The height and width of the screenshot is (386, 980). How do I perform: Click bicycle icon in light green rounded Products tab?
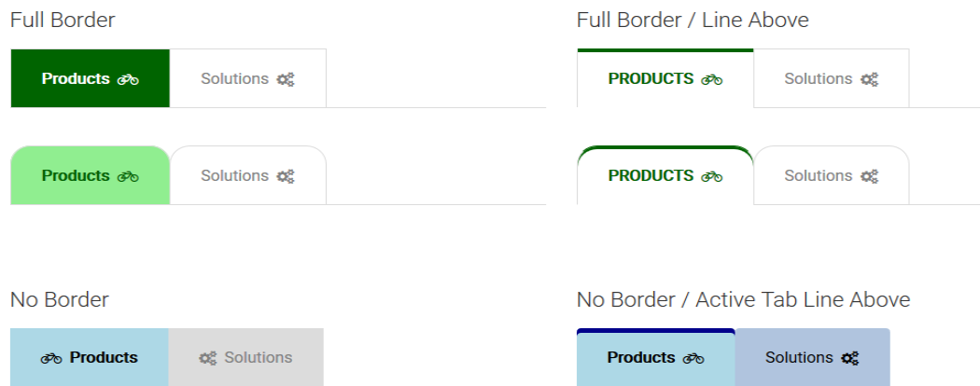[128, 176]
